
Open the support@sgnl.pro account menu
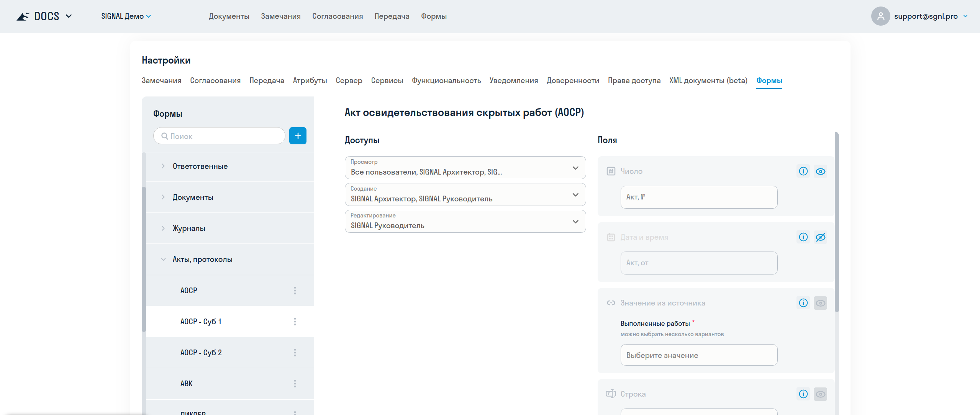pos(931,16)
